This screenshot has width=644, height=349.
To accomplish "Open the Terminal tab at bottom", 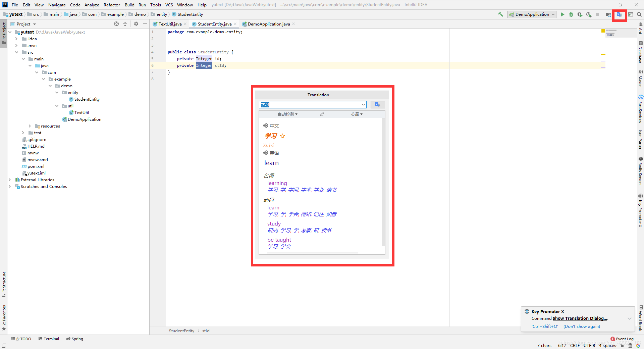I will (x=49, y=339).
